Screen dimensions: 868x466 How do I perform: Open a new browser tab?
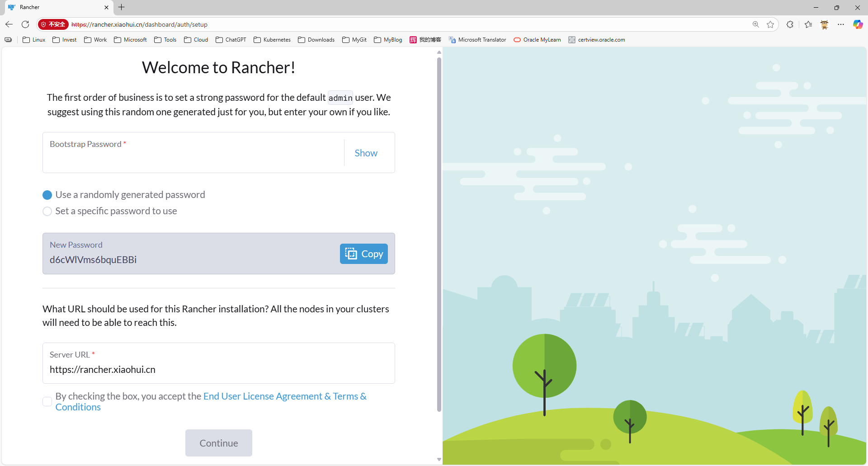(x=122, y=7)
